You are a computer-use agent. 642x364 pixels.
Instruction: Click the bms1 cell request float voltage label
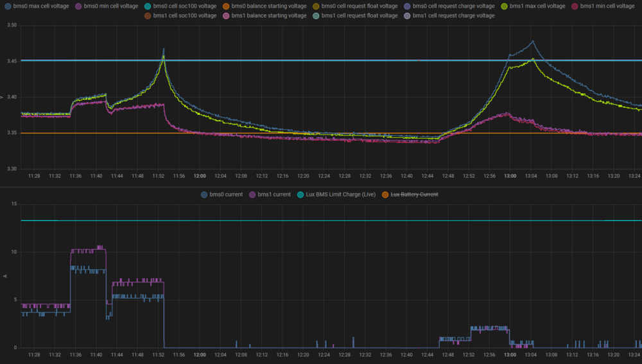tap(360, 15)
